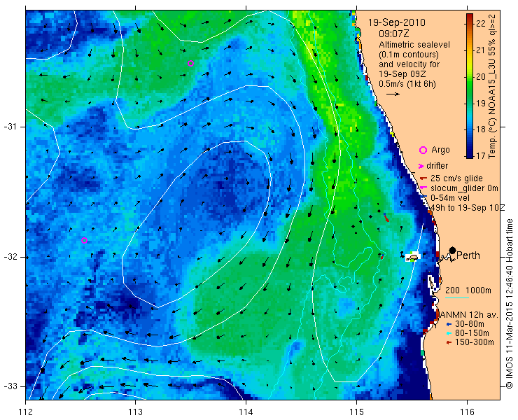Click the green colour bar section at 20
This screenshot has height=420, width=518.
click(x=470, y=77)
